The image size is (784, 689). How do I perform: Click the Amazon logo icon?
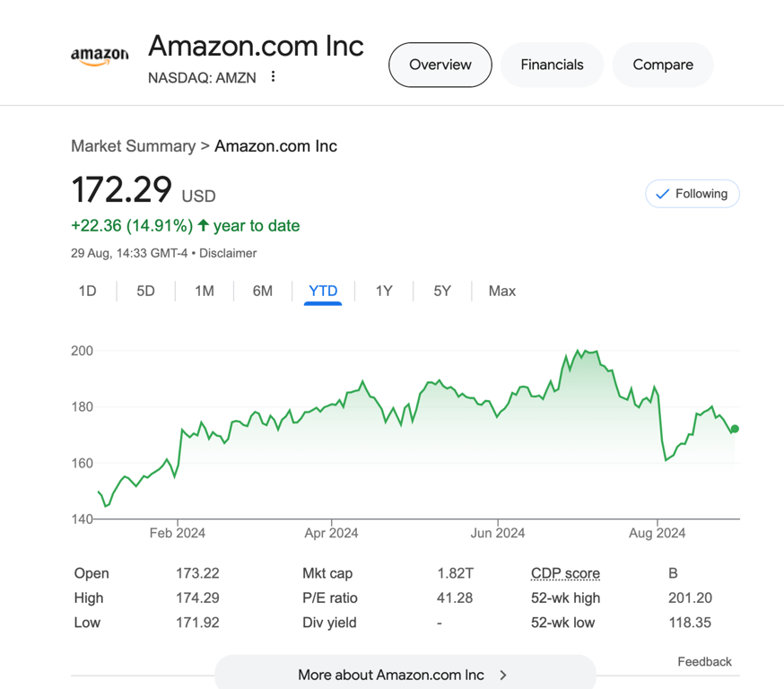click(x=100, y=57)
